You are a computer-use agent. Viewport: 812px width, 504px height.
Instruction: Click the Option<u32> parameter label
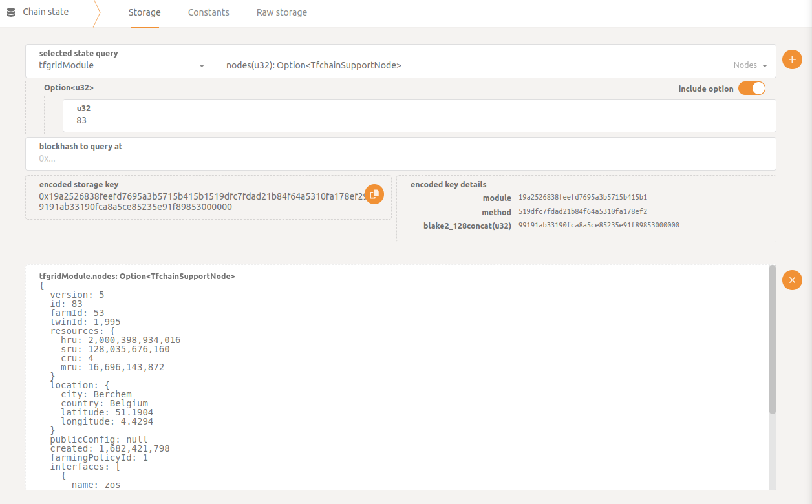(69, 88)
